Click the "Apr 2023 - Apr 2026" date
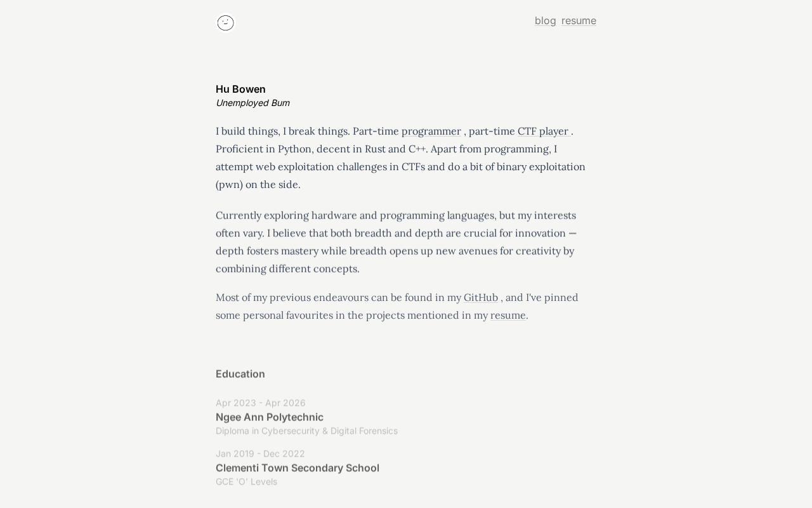Image resolution: width=812 pixels, height=508 pixels. (x=261, y=403)
